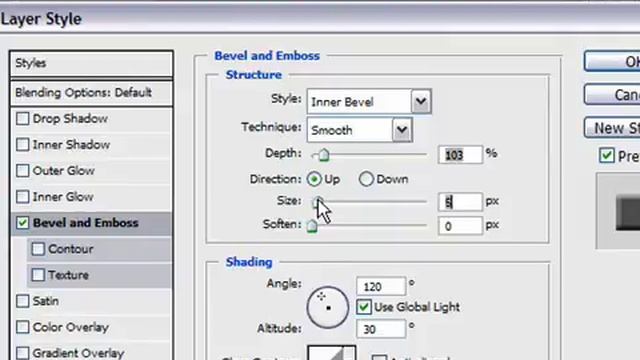Click the Altitude degrees field
The width and height of the screenshot is (640, 360).
[x=381, y=329]
